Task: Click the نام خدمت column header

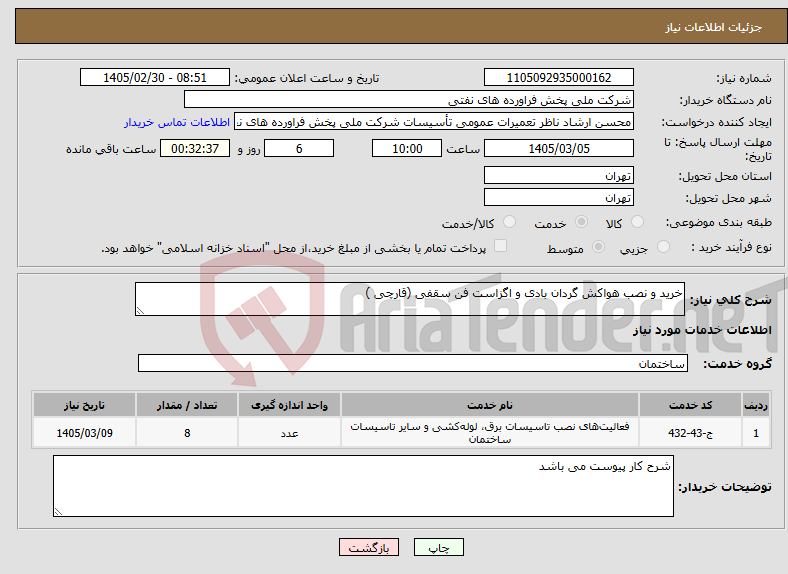Action: point(490,405)
